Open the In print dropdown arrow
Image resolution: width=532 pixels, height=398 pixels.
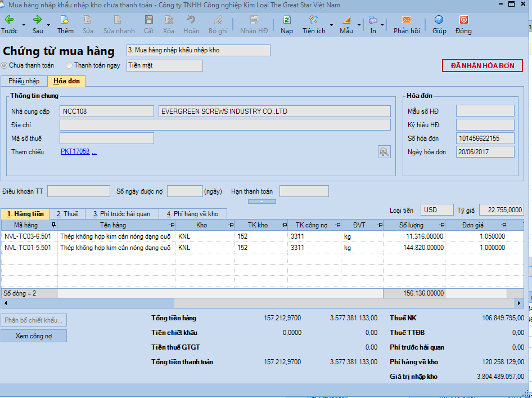point(382,25)
